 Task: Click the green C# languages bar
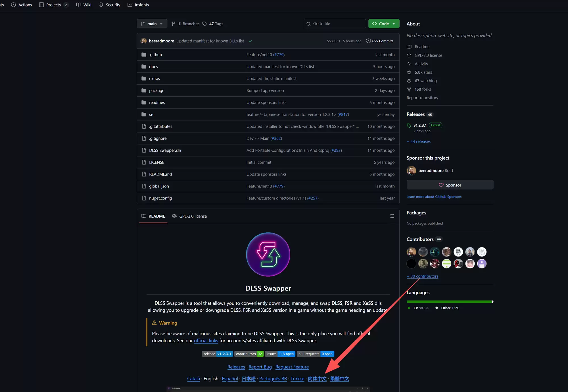(449, 302)
